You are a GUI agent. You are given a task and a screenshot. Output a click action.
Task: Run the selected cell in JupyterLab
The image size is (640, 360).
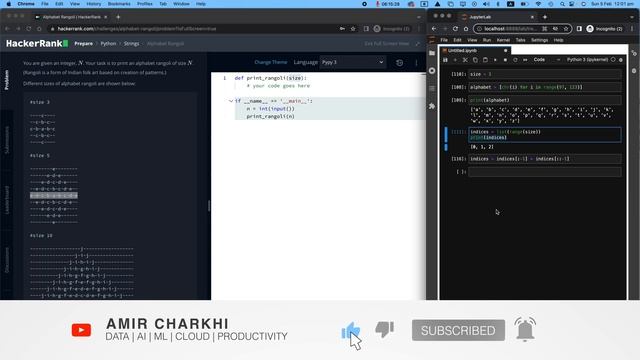[495, 60]
